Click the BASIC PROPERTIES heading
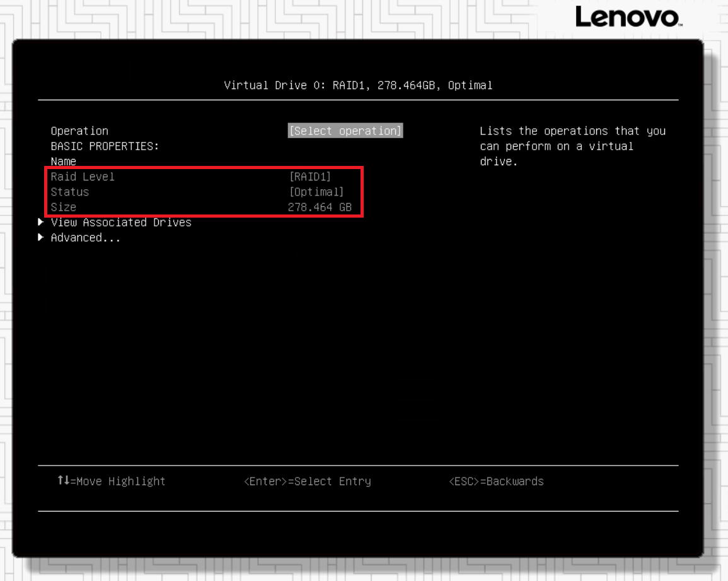 coord(105,146)
